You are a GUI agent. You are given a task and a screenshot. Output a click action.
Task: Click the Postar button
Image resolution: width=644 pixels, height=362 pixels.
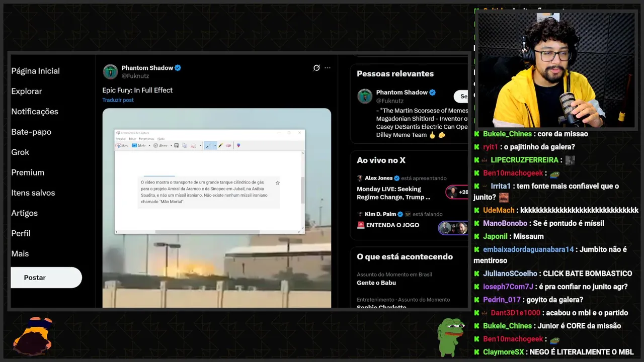tap(46, 278)
